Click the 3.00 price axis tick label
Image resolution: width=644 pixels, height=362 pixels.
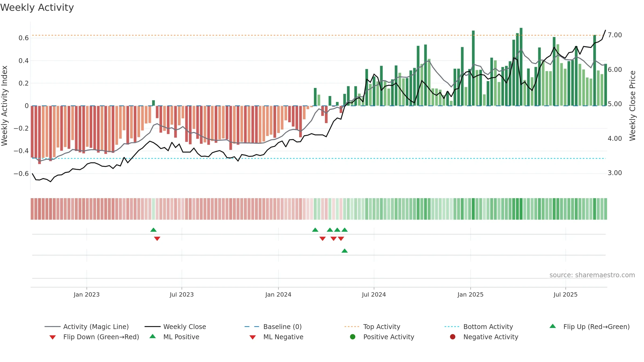[x=615, y=173]
